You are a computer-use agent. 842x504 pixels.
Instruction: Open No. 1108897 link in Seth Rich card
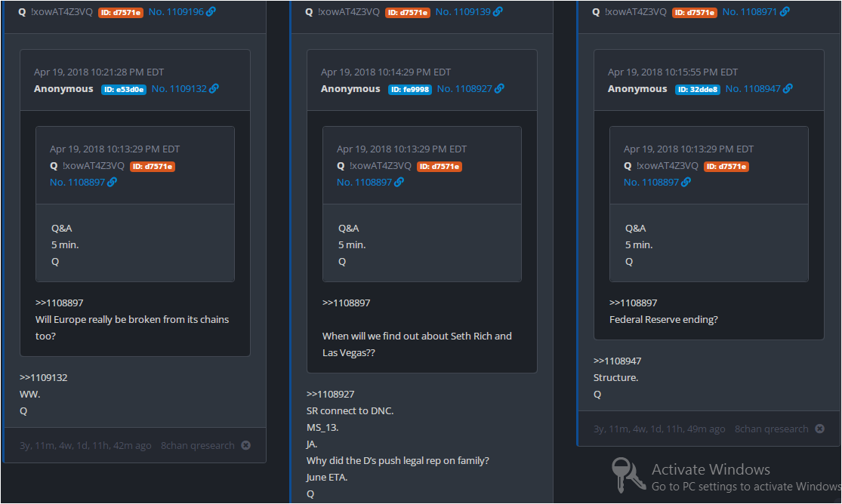(x=364, y=182)
